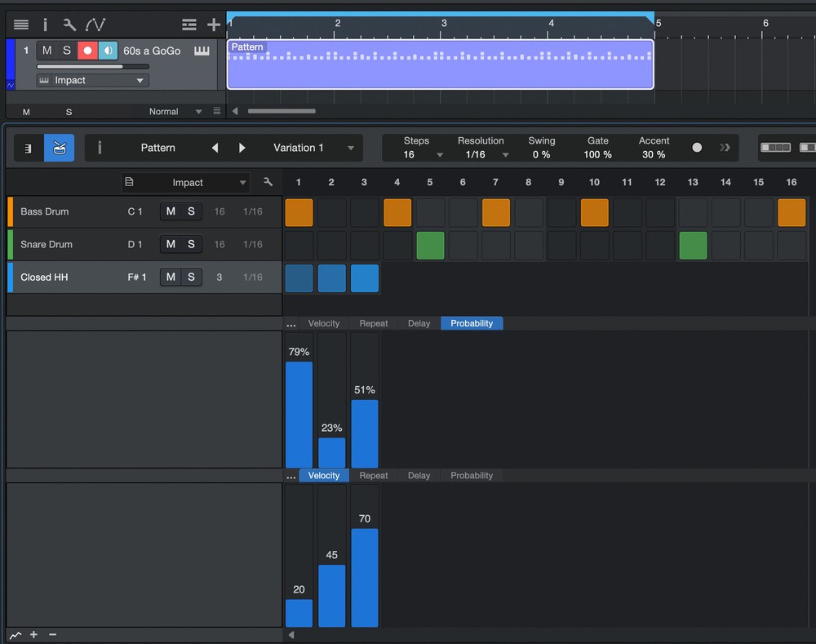The width and height of the screenshot is (816, 644).
Task: Mute the Bass Drum lane
Action: click(171, 211)
